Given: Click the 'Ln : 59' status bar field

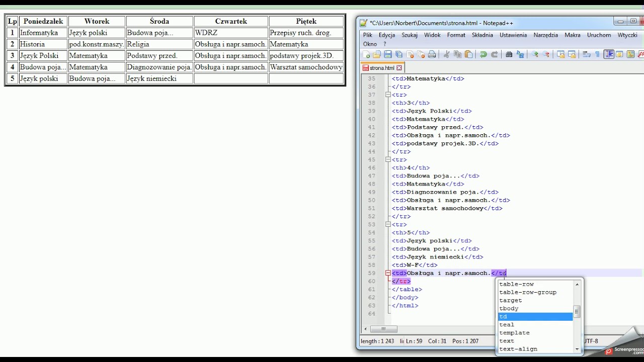Looking at the screenshot, I should (x=414, y=341).
